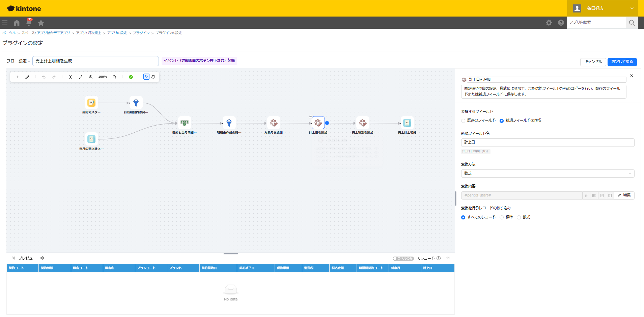Select the hand pan tool
Screen dimensions: 644x317
(x=153, y=77)
